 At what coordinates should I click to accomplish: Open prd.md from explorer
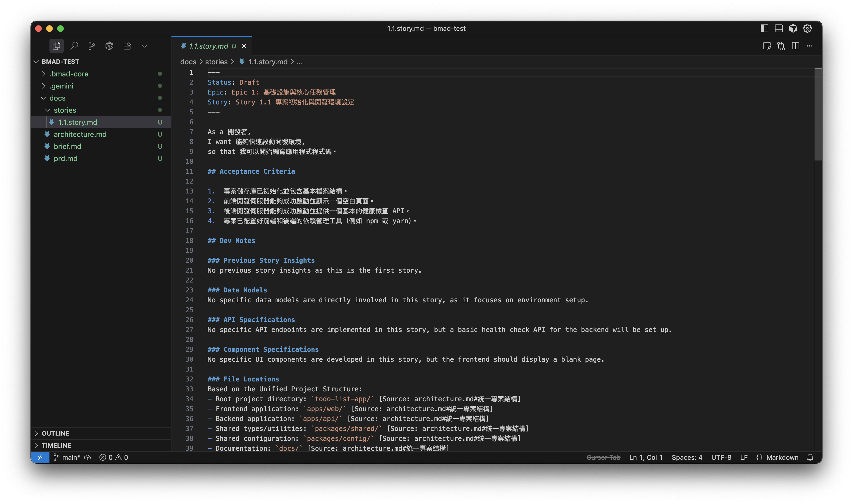point(101,158)
